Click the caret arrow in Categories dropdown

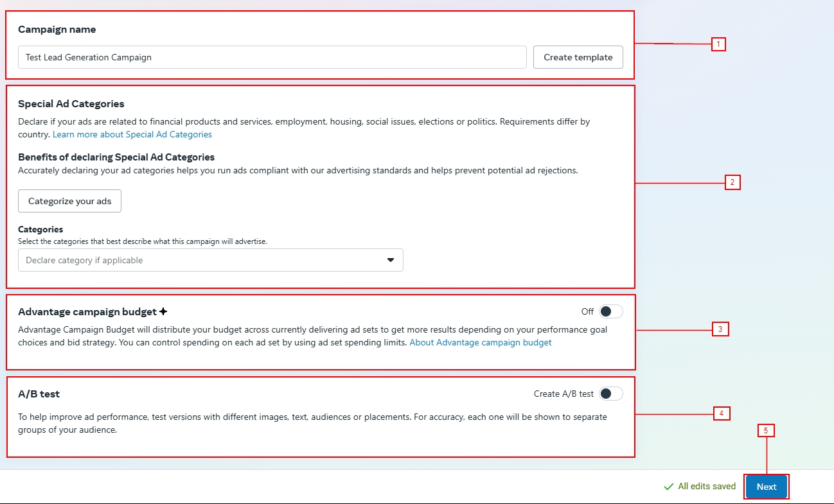click(390, 260)
